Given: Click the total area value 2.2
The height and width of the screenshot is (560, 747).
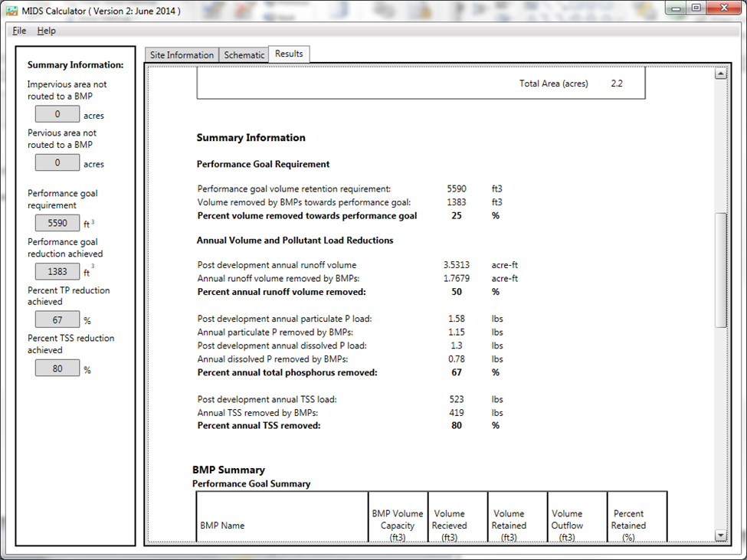Looking at the screenshot, I should [617, 84].
